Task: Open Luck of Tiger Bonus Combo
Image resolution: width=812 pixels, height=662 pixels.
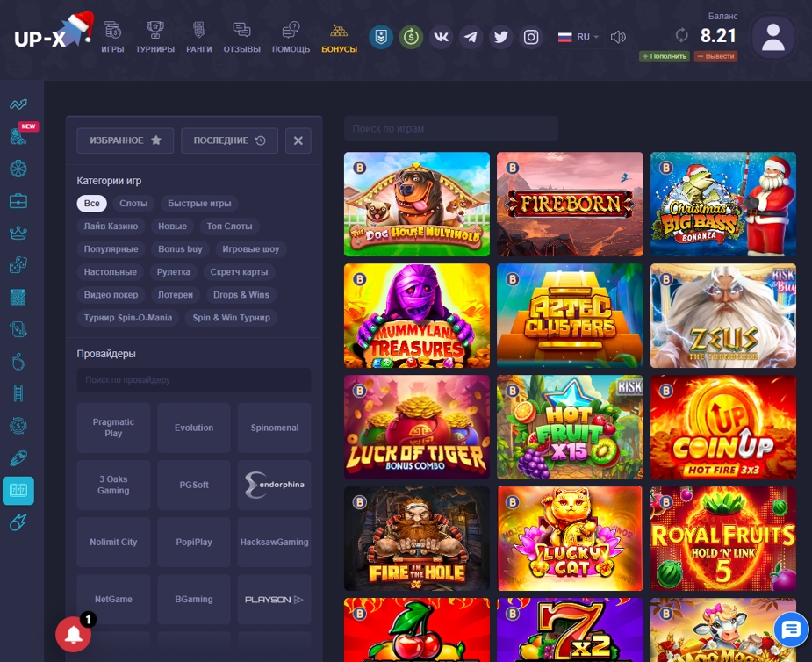Action: [x=417, y=428]
